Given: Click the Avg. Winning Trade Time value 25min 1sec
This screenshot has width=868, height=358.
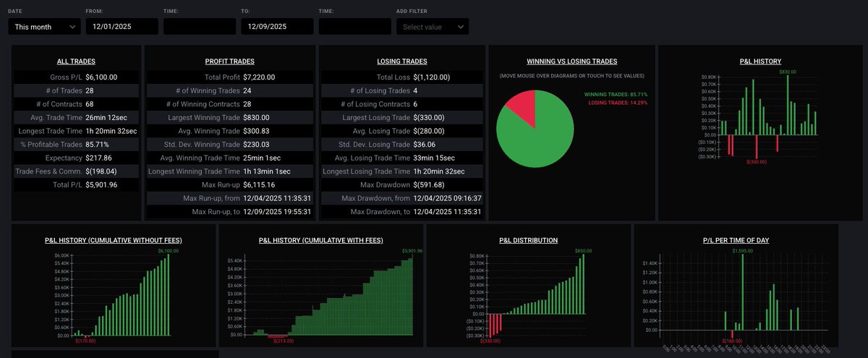Looking at the screenshot, I should (261, 158).
